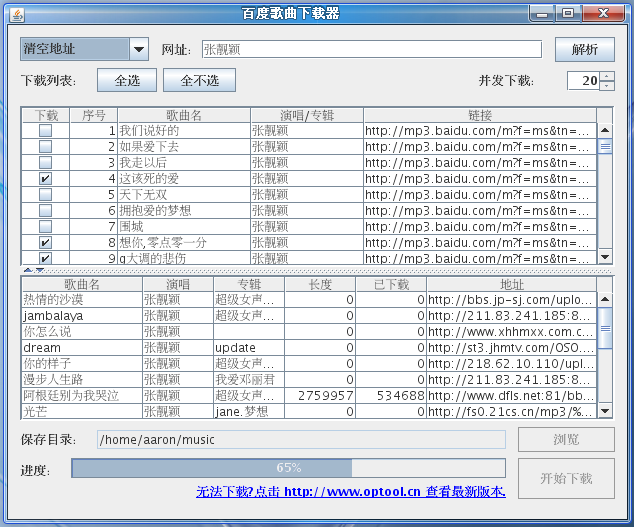This screenshot has width=634, height=527.
Task: Click the 专辑 column header in lower table
Action: (249, 284)
